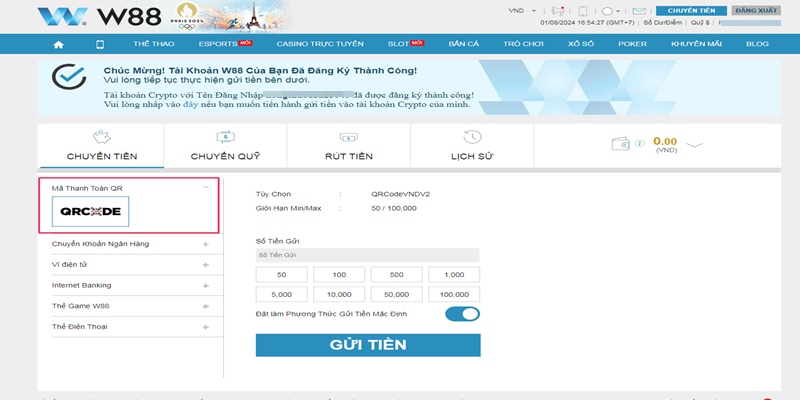Choose the 5,000 amount button
This screenshot has height=400, width=800.
click(282, 294)
